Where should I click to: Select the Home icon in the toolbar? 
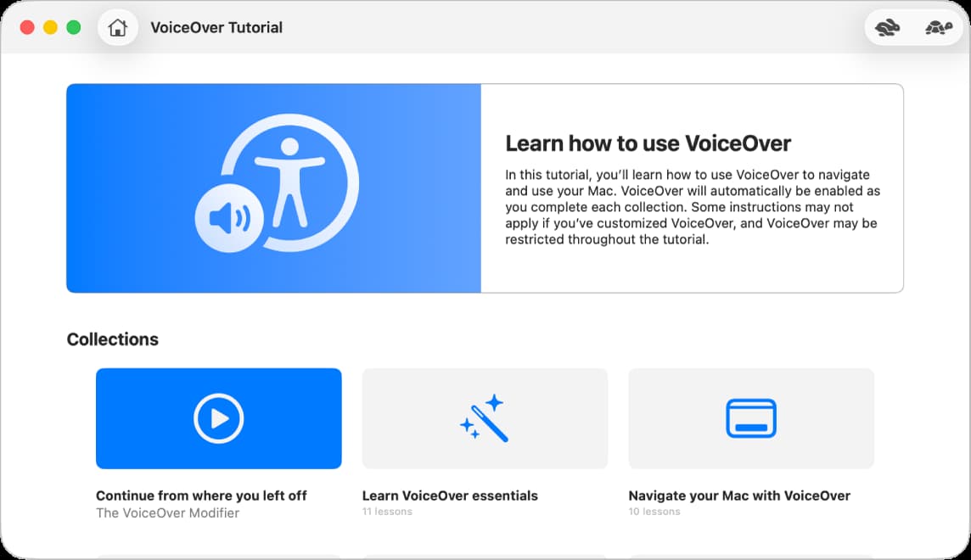pos(118,26)
